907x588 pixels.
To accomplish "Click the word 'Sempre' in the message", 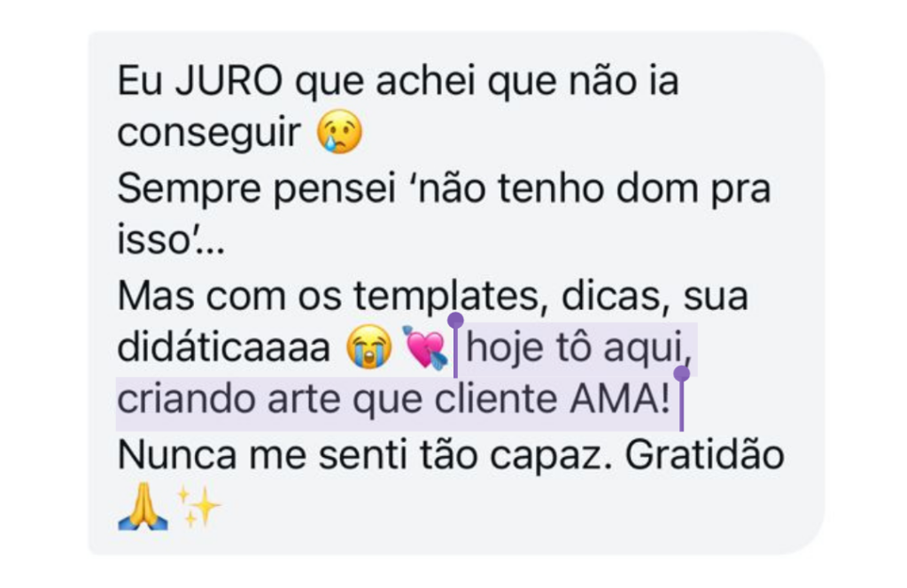I will click(x=190, y=190).
